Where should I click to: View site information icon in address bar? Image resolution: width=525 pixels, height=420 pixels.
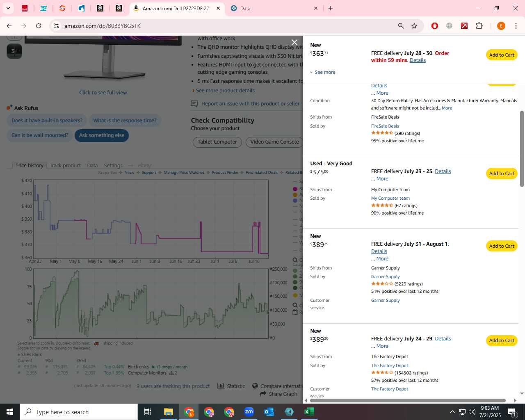(x=56, y=26)
